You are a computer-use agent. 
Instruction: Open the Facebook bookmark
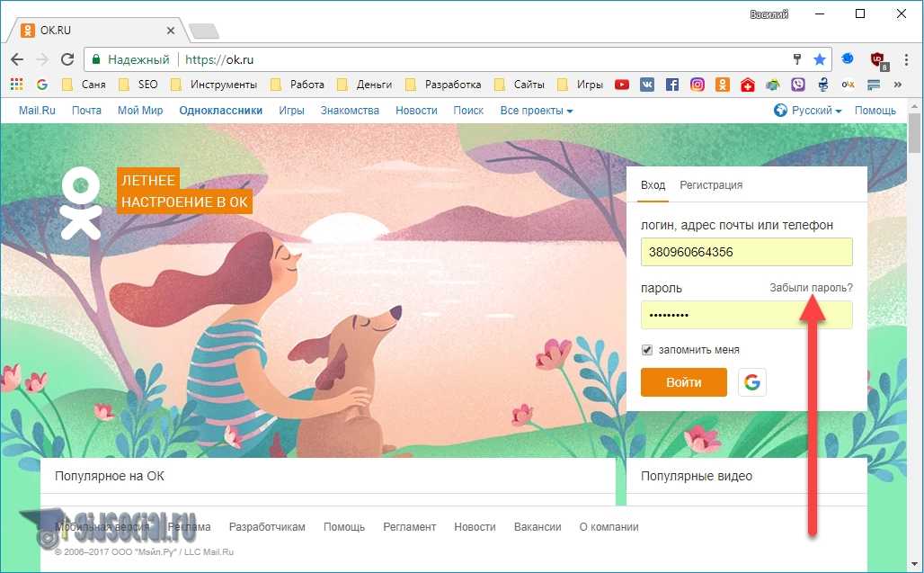pos(671,85)
